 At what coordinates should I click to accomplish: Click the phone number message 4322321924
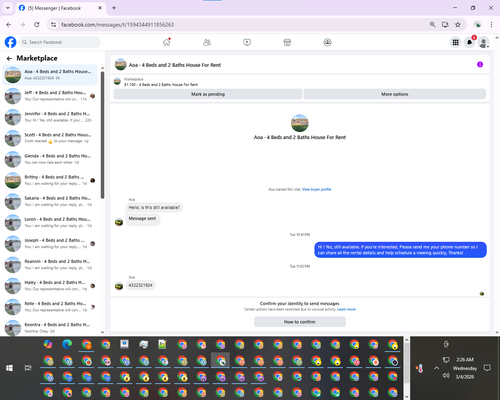click(140, 285)
